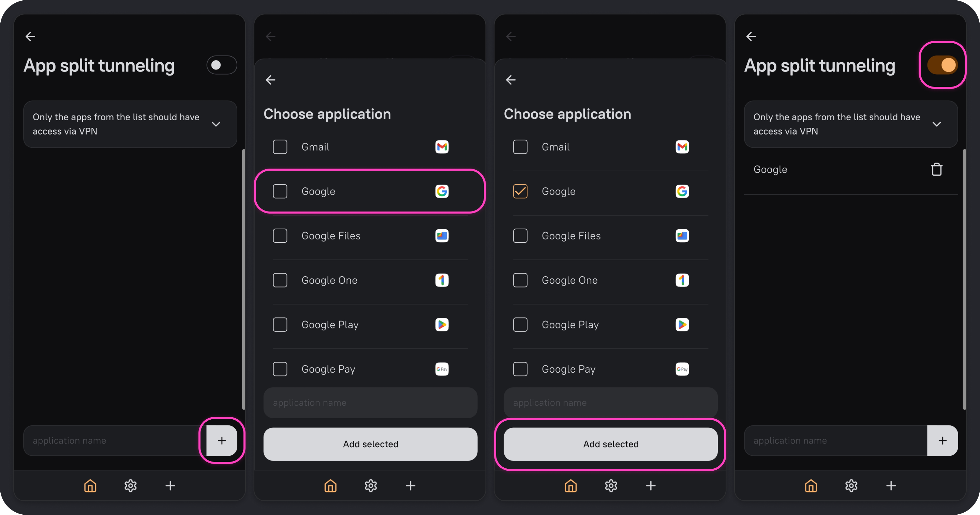Uncheck the checked Google checkbox

520,191
